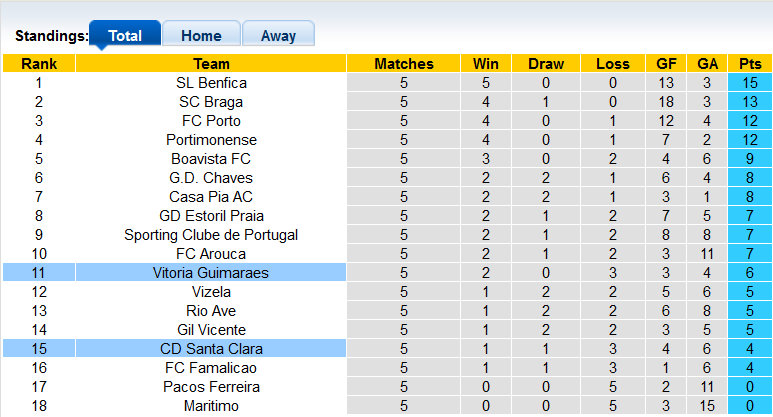Open the Home standings tab
The height and width of the screenshot is (417, 773).
[201, 35]
